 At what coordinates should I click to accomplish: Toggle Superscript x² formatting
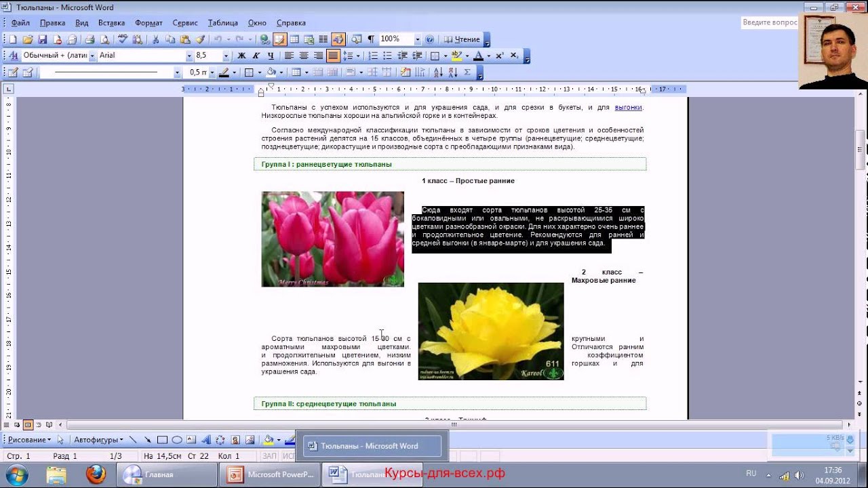(500, 56)
